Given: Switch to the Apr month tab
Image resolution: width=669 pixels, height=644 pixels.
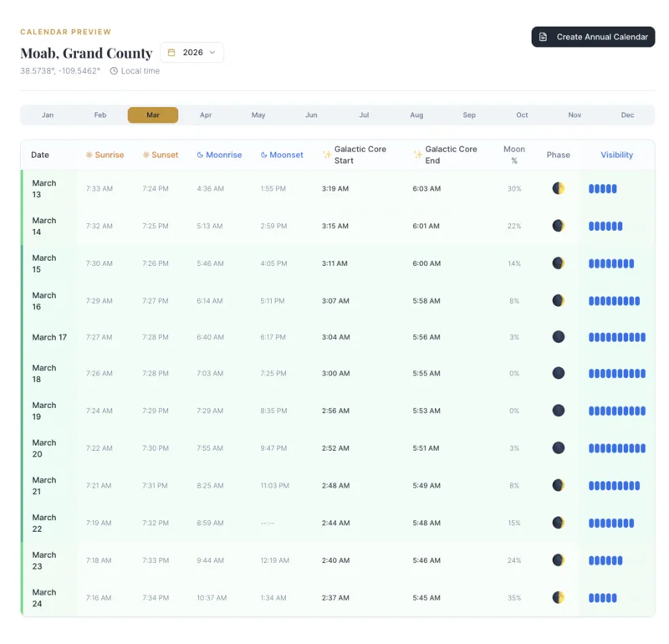Looking at the screenshot, I should pos(206,115).
